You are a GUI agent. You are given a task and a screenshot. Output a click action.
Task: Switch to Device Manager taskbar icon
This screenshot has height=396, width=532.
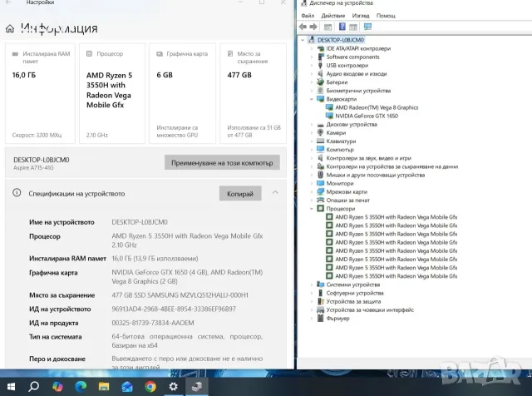pyautogui.click(x=197, y=387)
